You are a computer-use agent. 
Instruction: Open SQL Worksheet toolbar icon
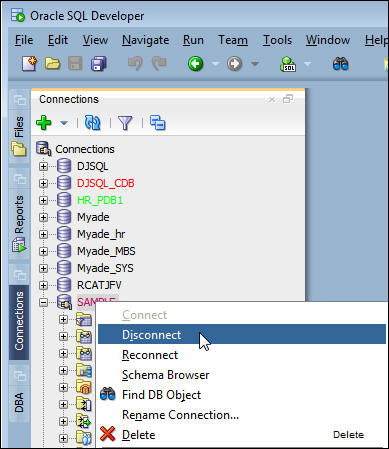(x=288, y=64)
